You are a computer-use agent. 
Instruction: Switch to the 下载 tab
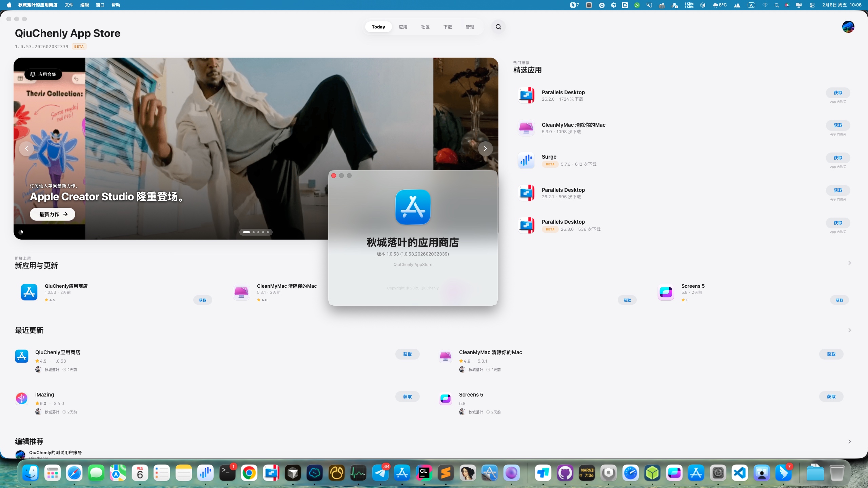[447, 27]
